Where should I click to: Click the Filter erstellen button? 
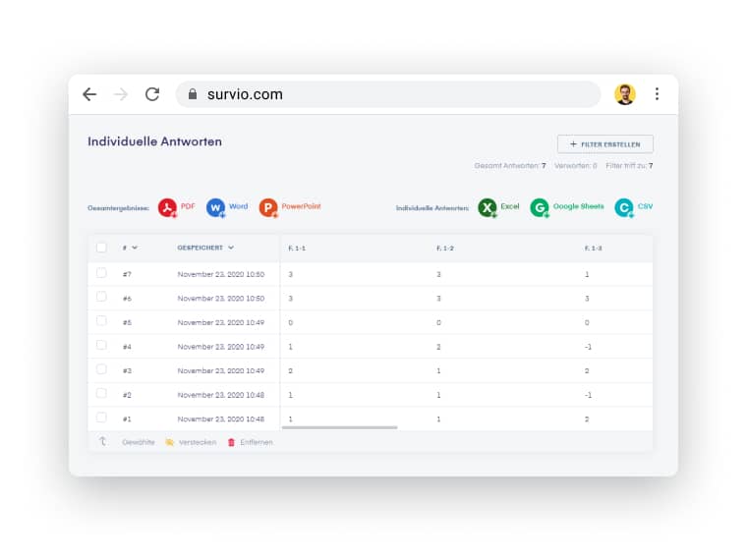pos(605,144)
